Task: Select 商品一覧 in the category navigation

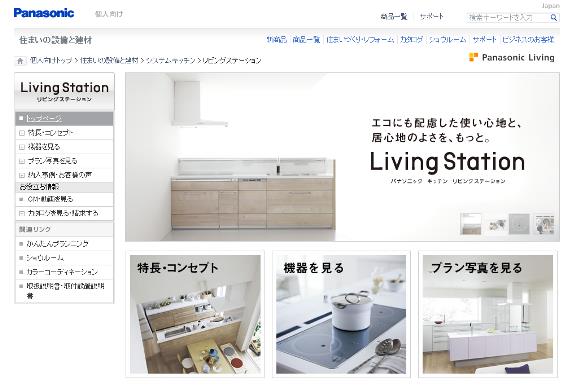Action: 306,40
